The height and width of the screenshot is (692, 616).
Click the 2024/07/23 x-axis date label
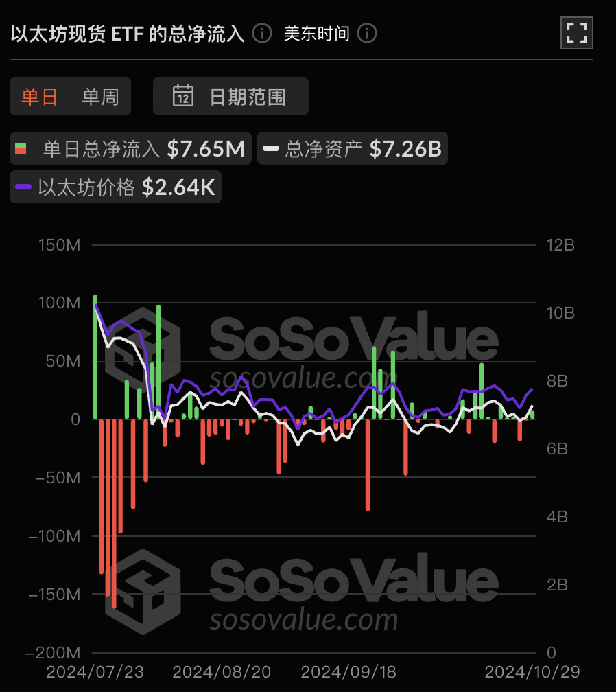tap(95, 672)
